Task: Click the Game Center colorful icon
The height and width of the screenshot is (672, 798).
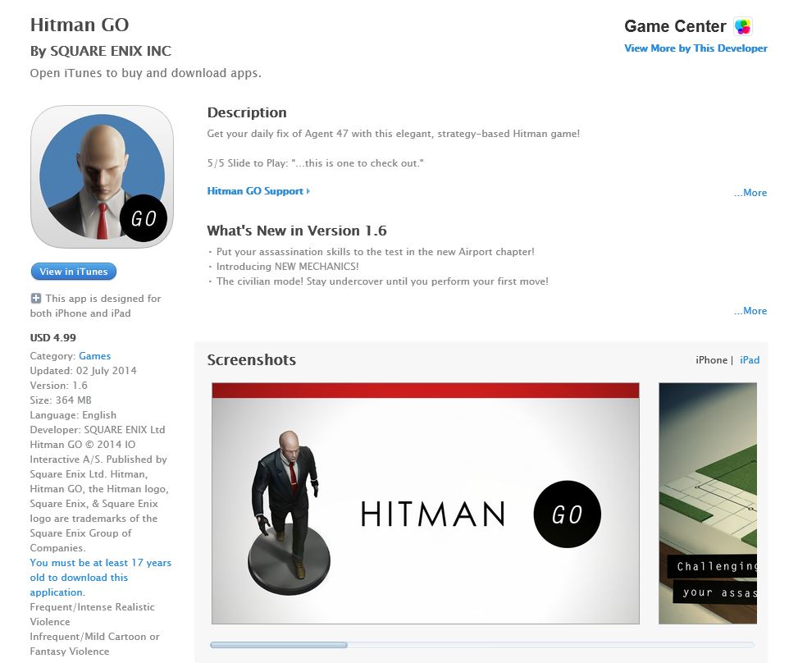Action: pyautogui.click(x=743, y=26)
